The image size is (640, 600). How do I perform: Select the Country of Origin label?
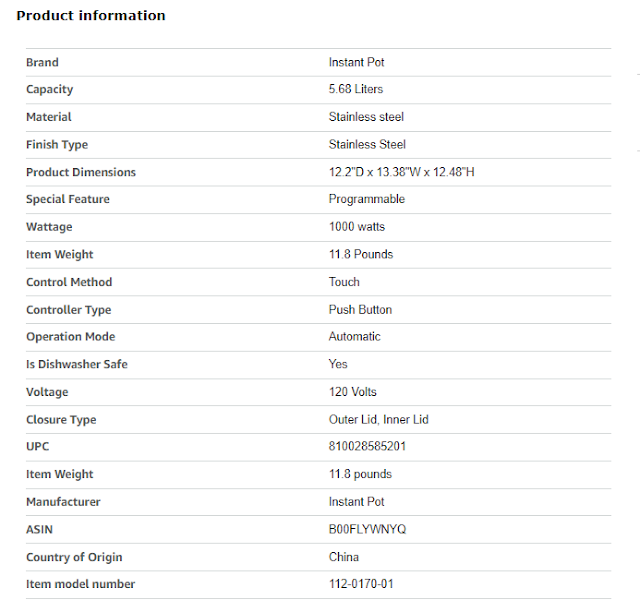(74, 557)
